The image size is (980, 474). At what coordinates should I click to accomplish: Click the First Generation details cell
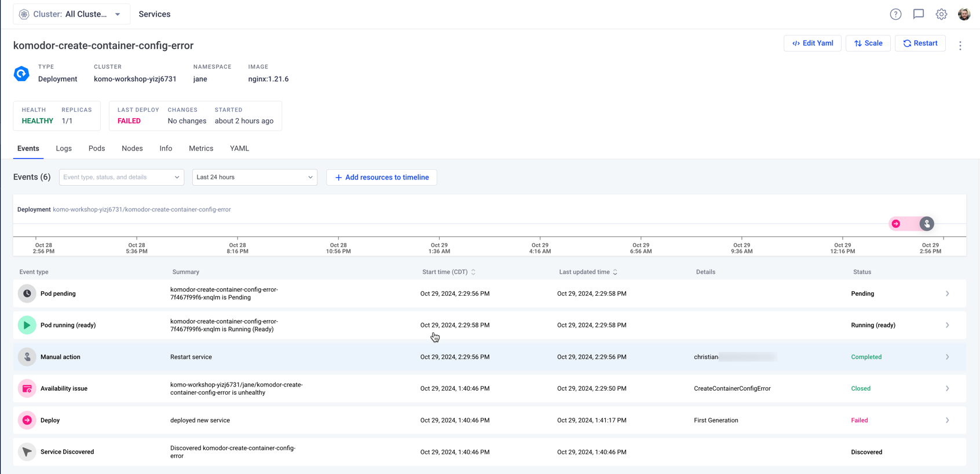[x=716, y=420]
